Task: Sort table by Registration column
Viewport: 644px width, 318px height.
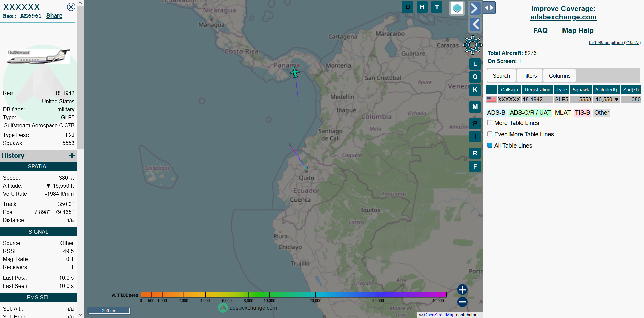Action: (x=537, y=90)
